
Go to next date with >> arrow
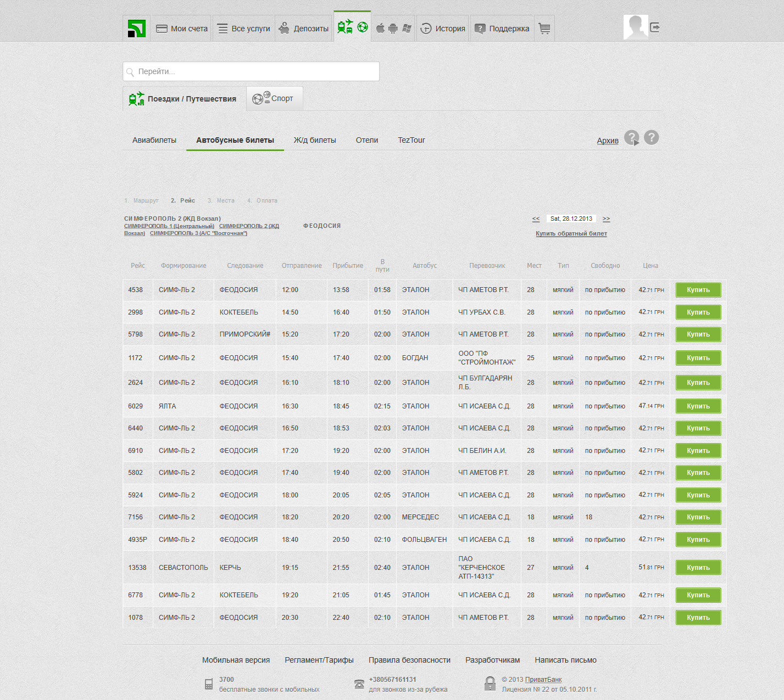click(606, 219)
